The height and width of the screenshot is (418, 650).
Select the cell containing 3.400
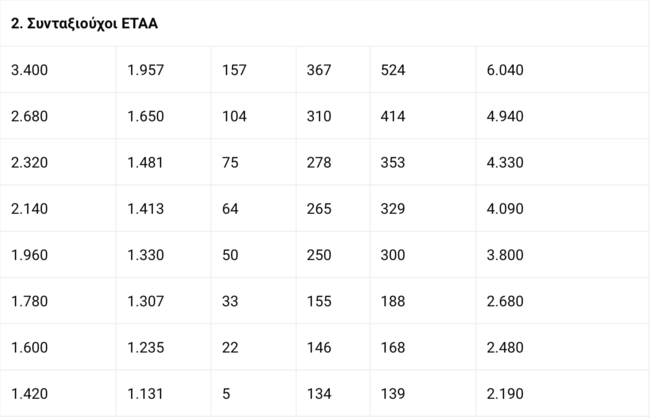point(29,70)
